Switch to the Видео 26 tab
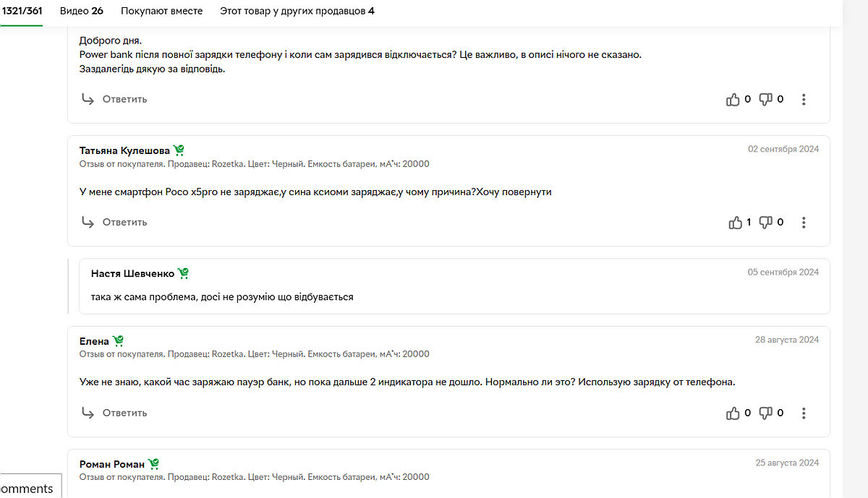This screenshot has height=498, width=868. 81,11
